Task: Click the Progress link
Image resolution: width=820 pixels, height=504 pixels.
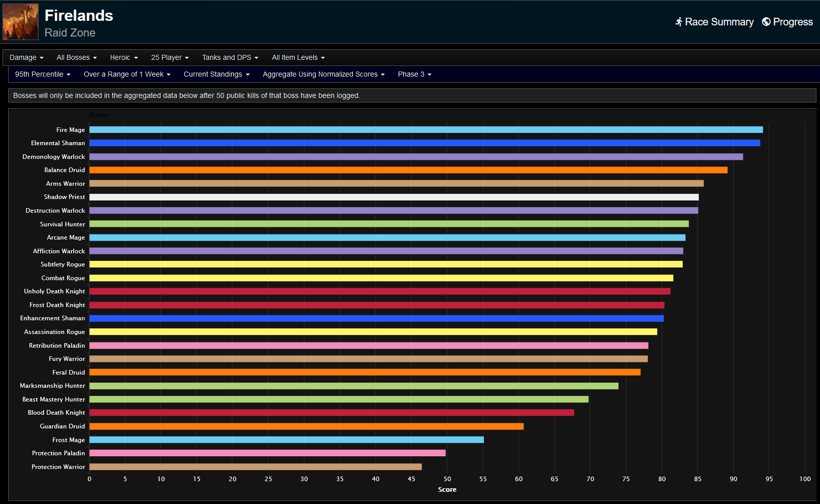Action: tap(792, 22)
